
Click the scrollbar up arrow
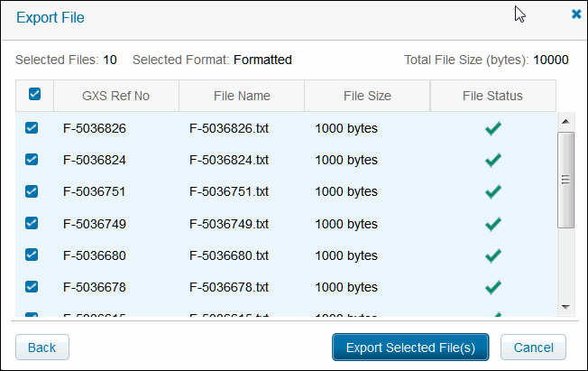tap(565, 121)
